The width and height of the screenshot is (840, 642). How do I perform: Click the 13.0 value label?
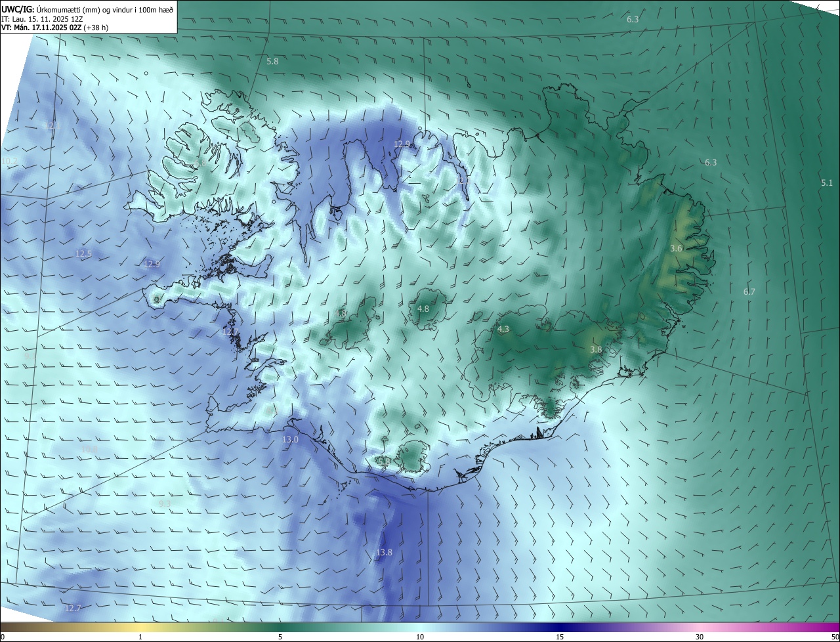[290, 440]
